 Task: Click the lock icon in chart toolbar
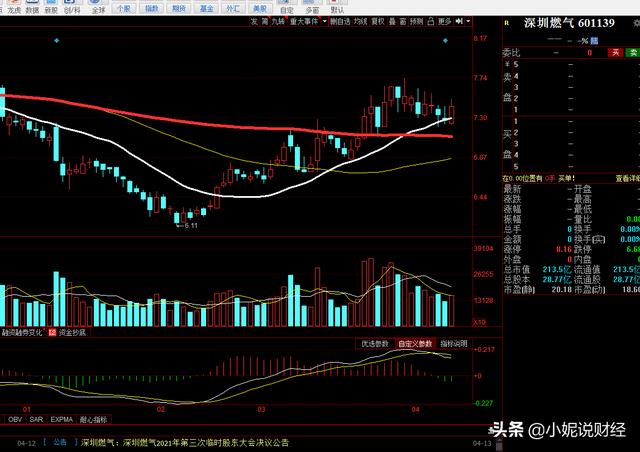coord(431,21)
